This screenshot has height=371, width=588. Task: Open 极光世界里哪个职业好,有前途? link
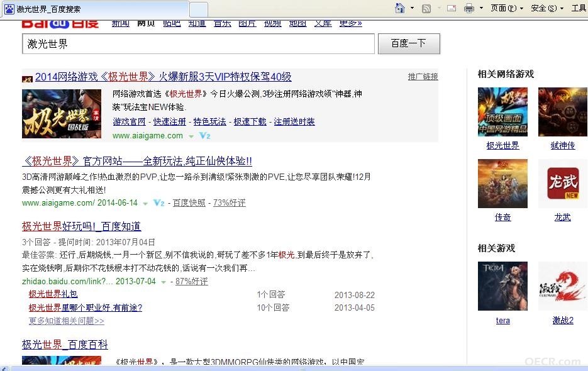(86, 308)
